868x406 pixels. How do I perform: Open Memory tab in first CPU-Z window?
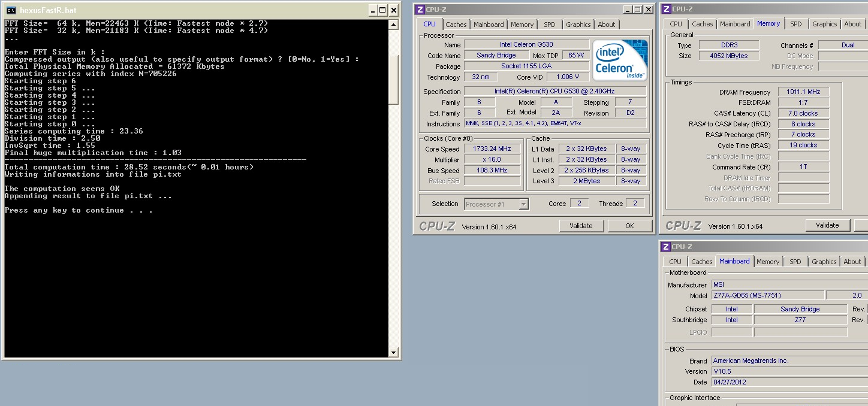point(522,25)
